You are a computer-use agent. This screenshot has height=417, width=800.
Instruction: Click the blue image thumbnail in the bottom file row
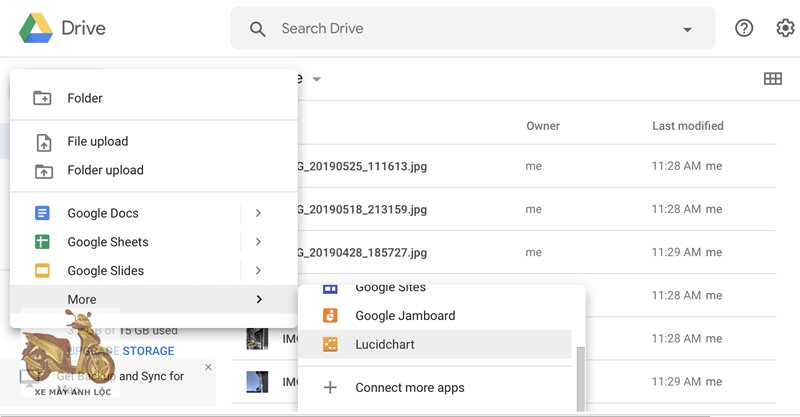click(257, 382)
